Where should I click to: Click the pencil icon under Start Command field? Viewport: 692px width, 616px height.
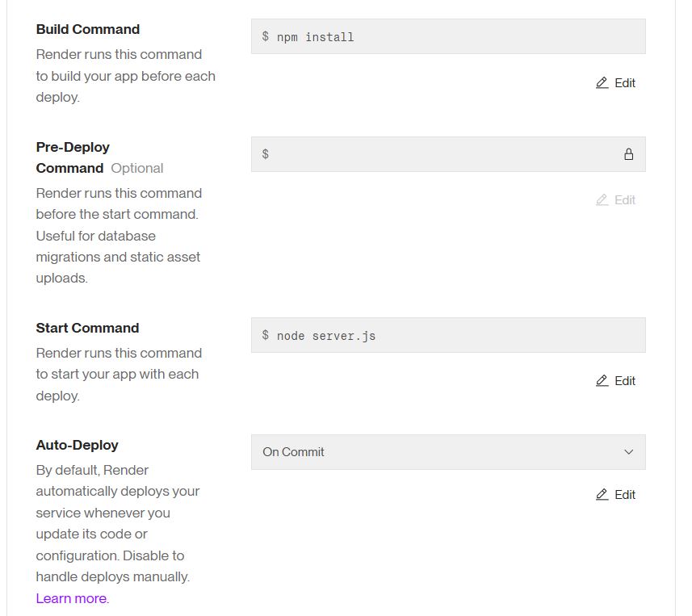602,381
